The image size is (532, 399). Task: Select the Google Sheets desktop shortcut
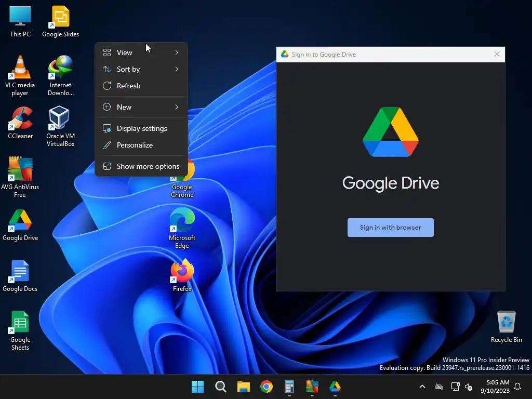[20, 330]
